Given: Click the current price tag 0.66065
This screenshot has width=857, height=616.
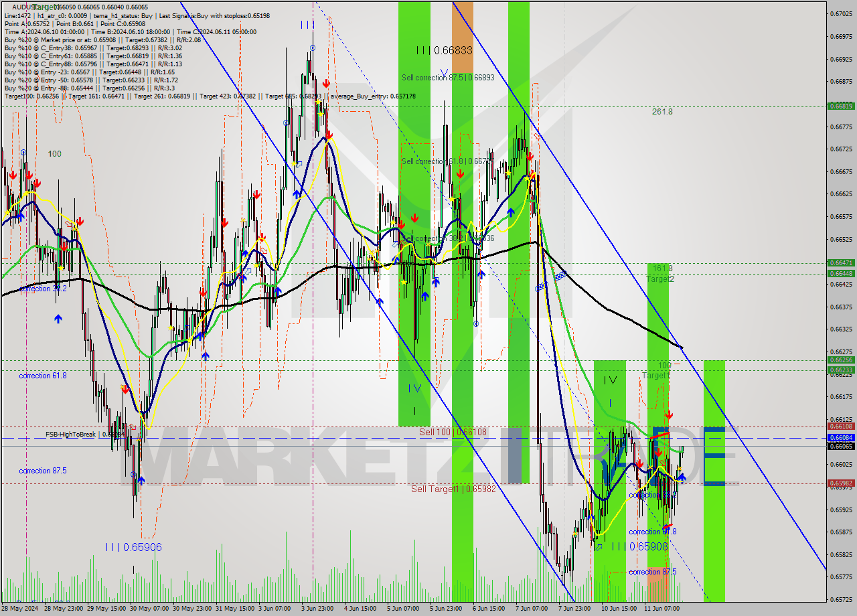Looking at the screenshot, I should 840,446.
